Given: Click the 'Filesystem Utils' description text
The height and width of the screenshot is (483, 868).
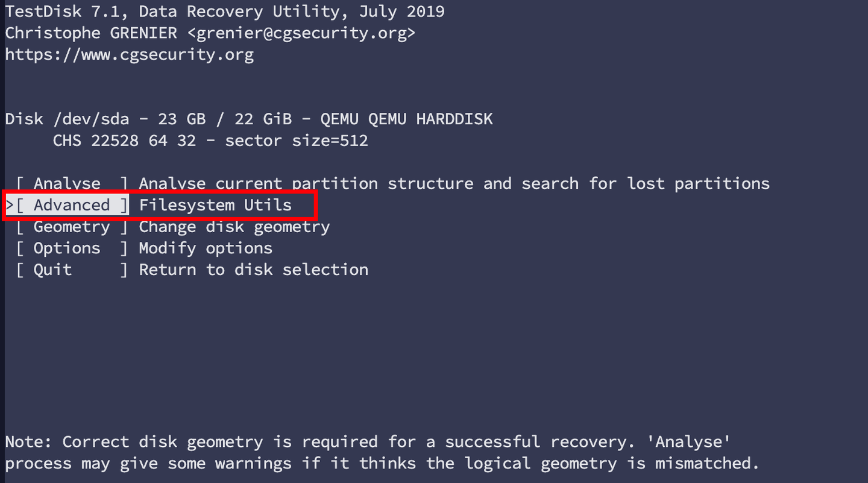Looking at the screenshot, I should (215, 205).
